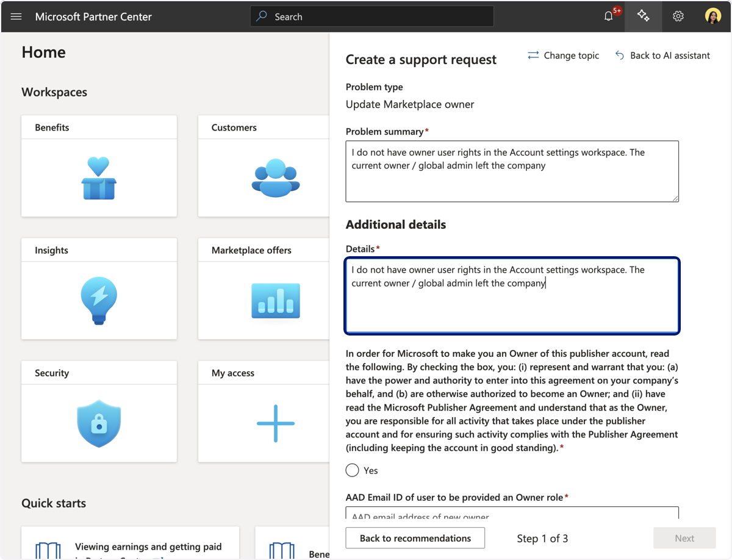The image size is (732, 560).
Task: Open the settings gear icon
Action: point(678,16)
